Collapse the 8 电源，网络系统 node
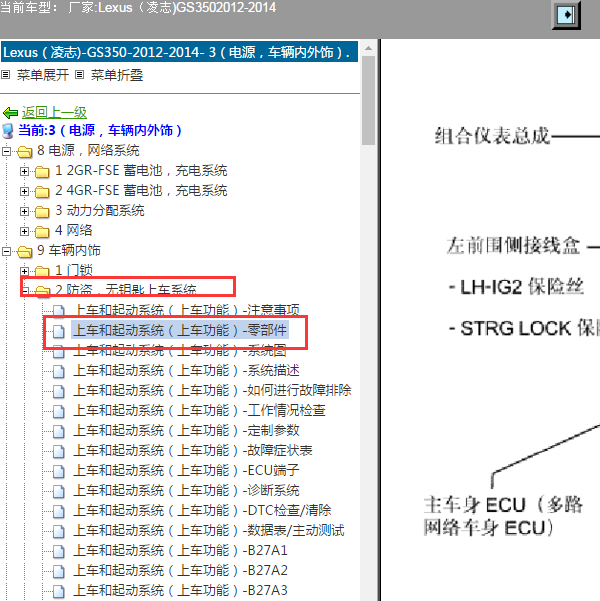Image resolution: width=600 pixels, height=601 pixels. [x=6, y=151]
